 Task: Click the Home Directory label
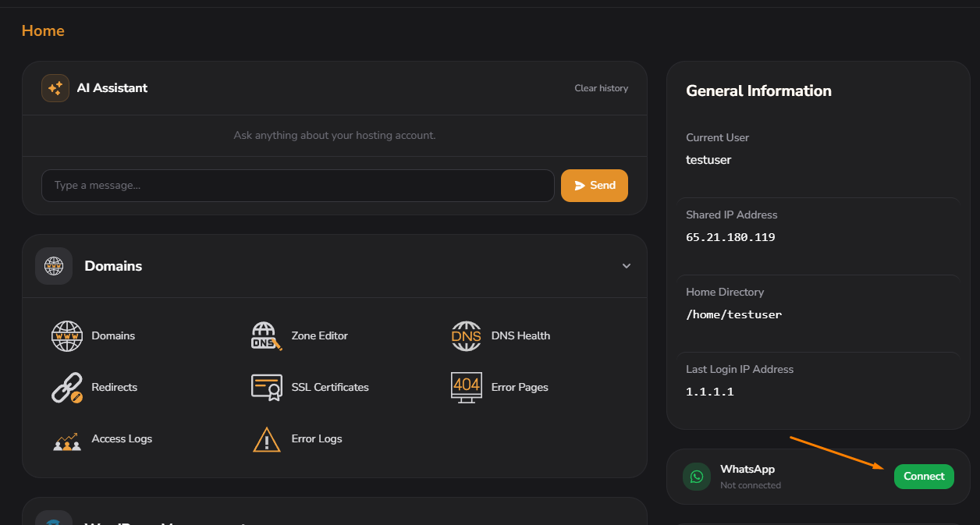(725, 292)
